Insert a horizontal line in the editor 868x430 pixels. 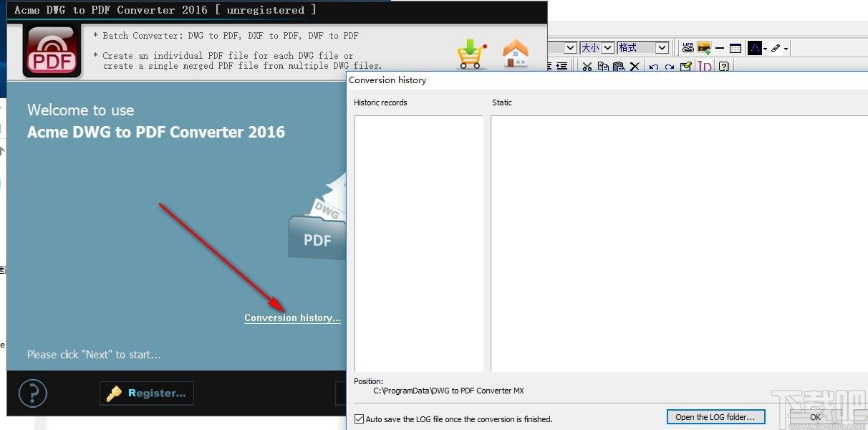pyautogui.click(x=720, y=48)
